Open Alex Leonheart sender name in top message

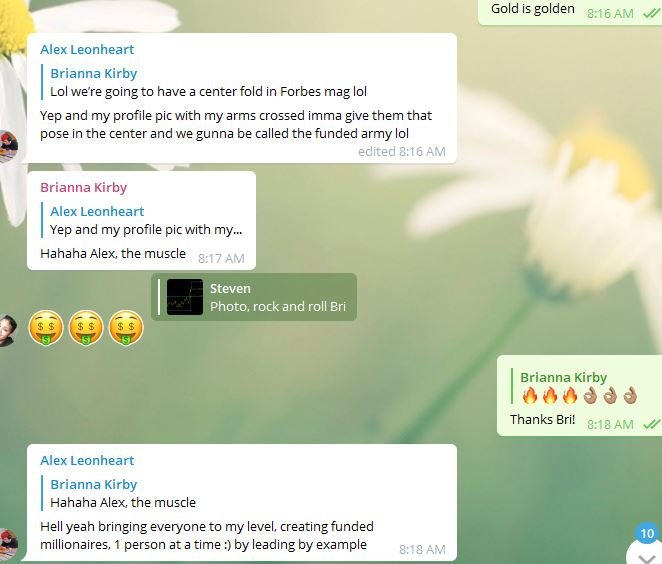[x=87, y=49]
